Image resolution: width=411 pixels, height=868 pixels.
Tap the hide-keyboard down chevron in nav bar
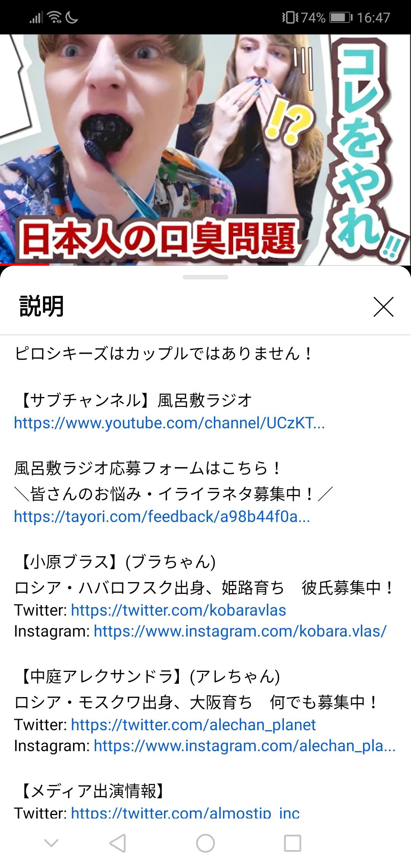(51, 843)
